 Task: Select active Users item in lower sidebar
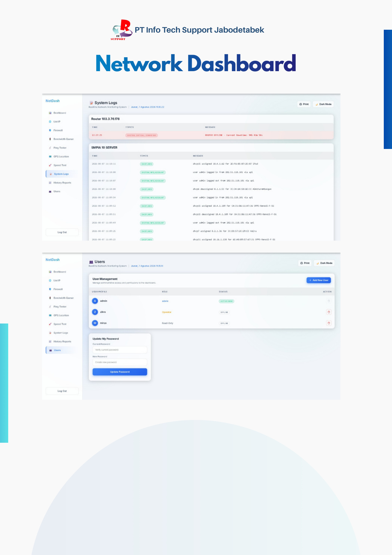pos(62,350)
